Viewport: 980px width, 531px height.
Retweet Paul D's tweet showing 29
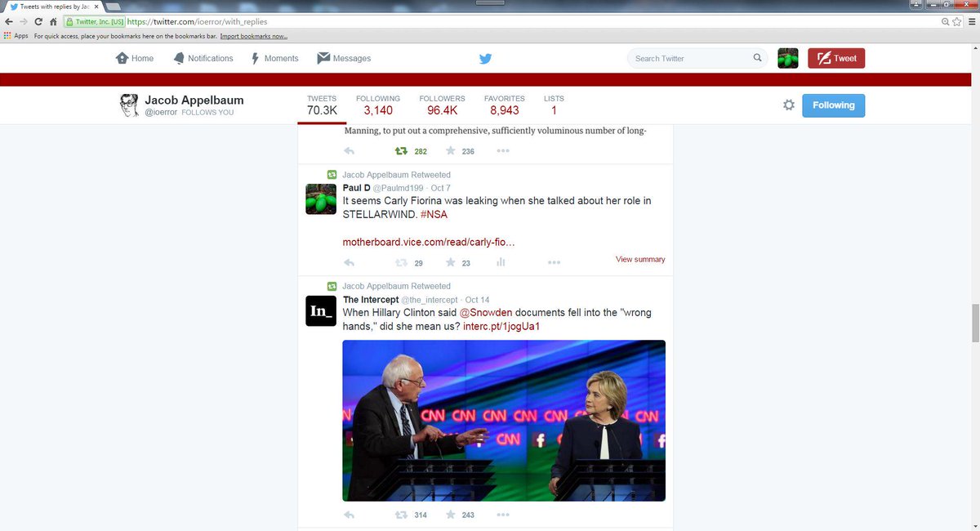401,263
